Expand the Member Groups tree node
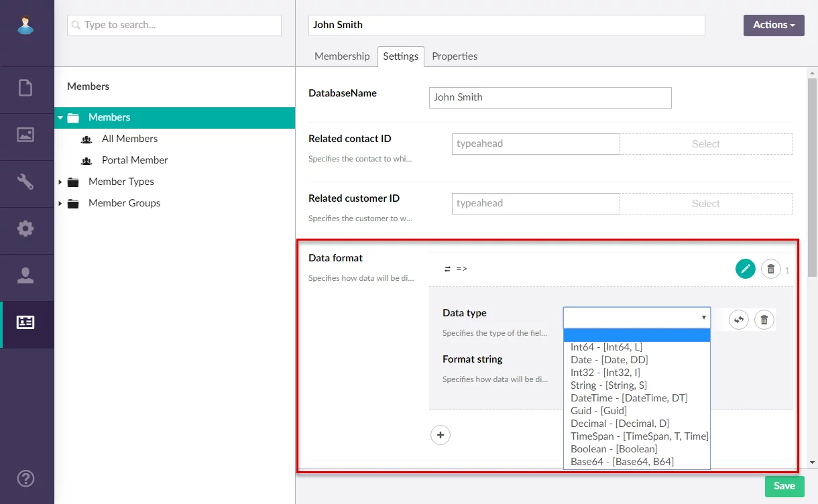 pyautogui.click(x=60, y=203)
